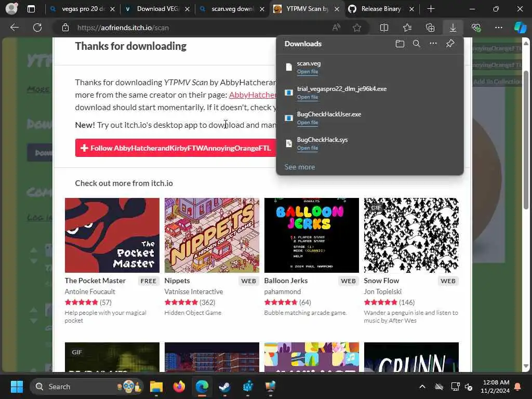Open the Copilot sidebar icon

point(520,28)
